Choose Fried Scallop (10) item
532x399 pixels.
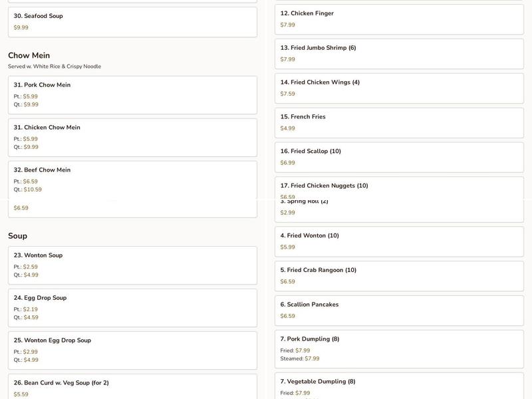point(399,157)
